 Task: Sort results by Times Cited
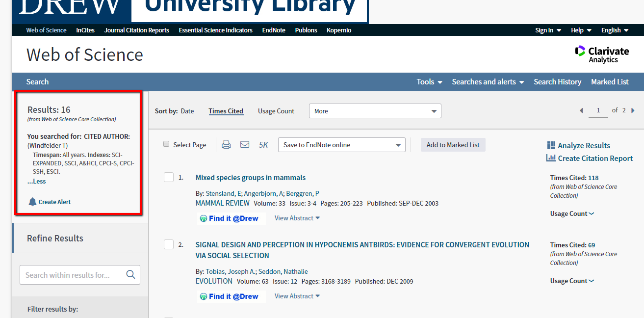click(226, 111)
